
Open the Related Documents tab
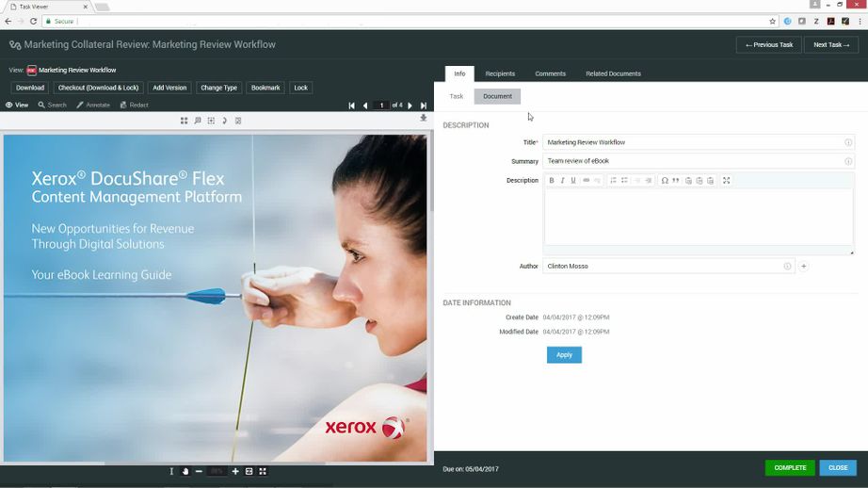tap(613, 73)
